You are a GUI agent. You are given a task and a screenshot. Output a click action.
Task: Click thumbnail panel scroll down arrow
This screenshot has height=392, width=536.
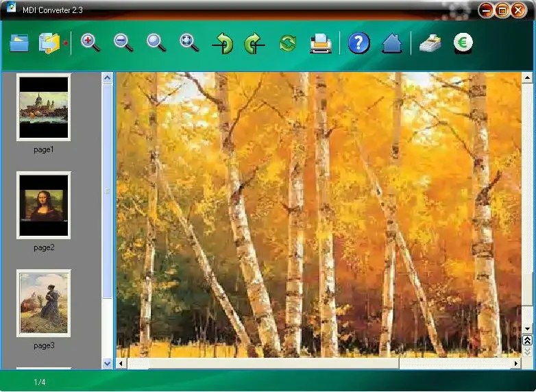(108, 363)
